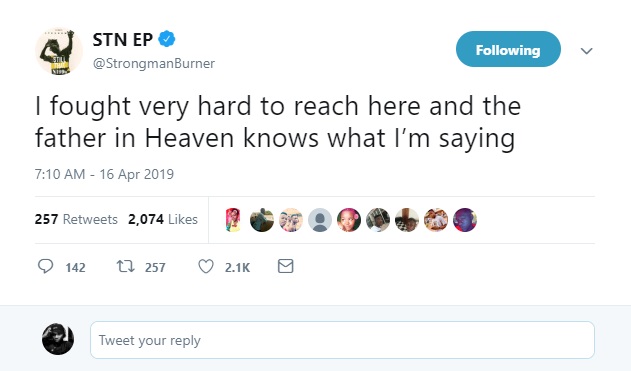The image size is (631, 371).
Task: Open the STN EP profile avatar
Action: point(58,51)
